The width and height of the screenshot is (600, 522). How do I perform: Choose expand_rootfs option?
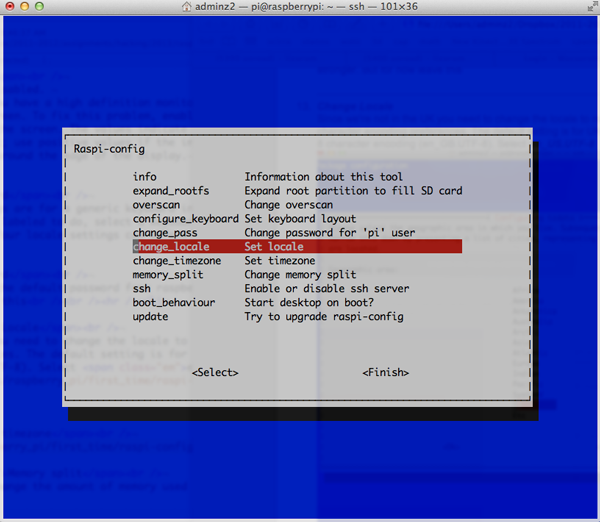pyautogui.click(x=171, y=191)
